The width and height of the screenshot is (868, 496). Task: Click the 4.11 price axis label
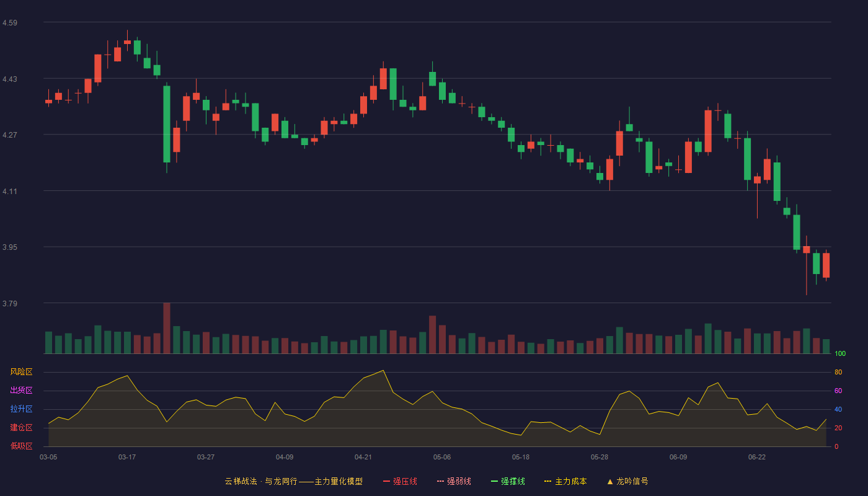click(10, 192)
